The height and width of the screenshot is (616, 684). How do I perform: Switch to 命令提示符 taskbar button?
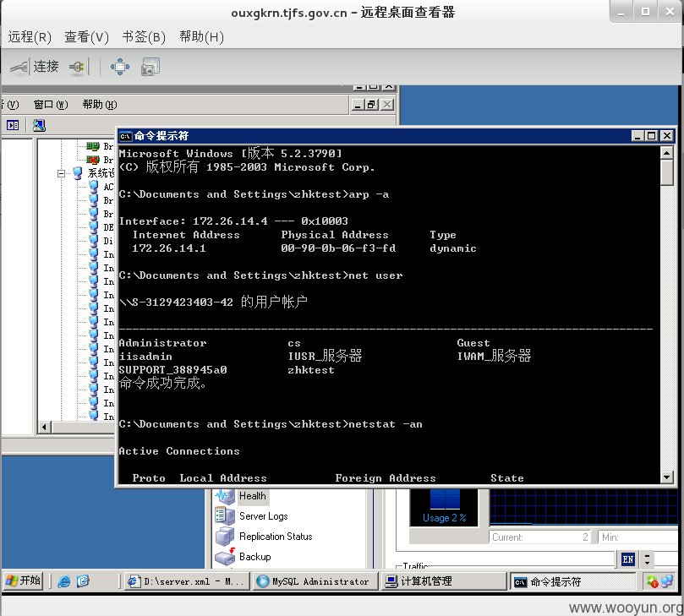[x=572, y=581]
